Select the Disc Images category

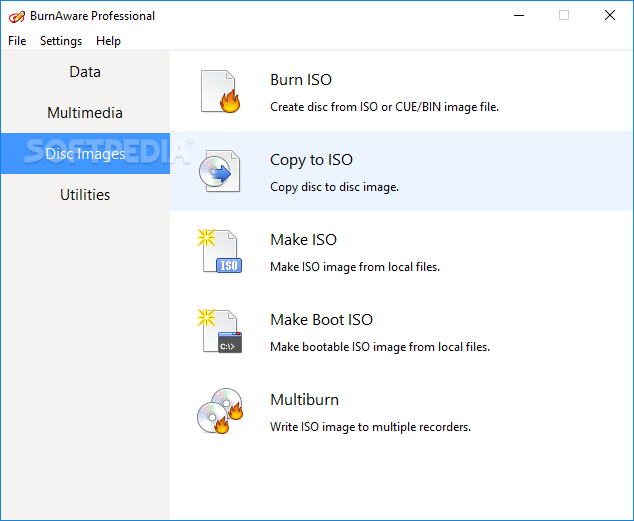(x=85, y=154)
